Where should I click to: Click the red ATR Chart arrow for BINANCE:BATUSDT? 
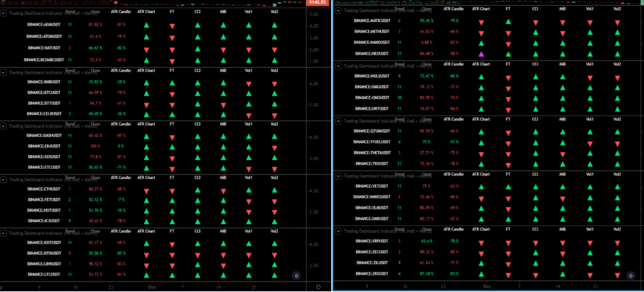coord(147,50)
